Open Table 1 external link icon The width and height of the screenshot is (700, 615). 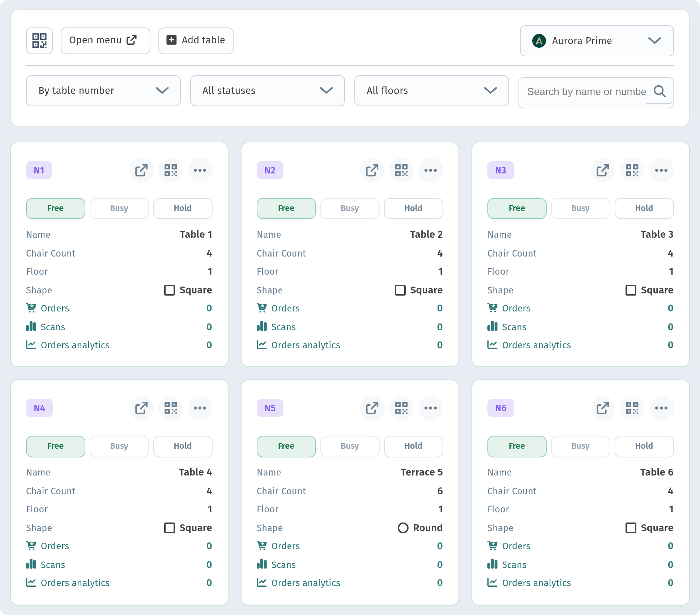pyautogui.click(x=142, y=170)
